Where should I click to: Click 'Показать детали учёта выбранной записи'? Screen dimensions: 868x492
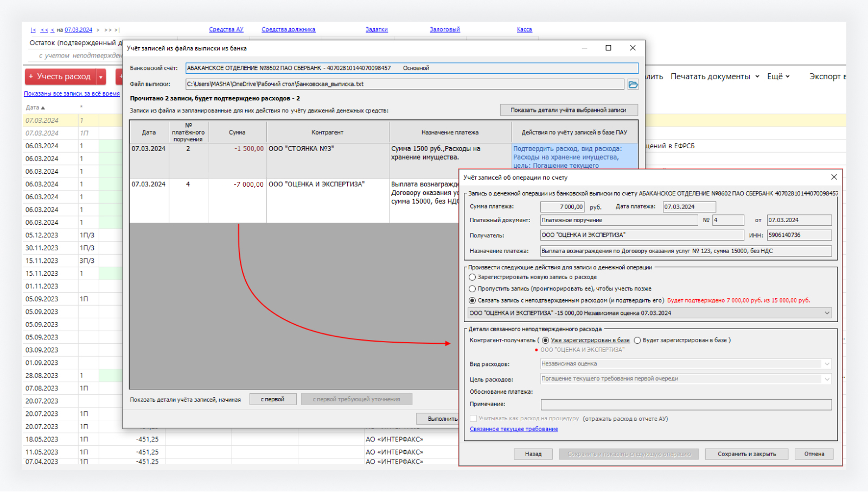(569, 110)
